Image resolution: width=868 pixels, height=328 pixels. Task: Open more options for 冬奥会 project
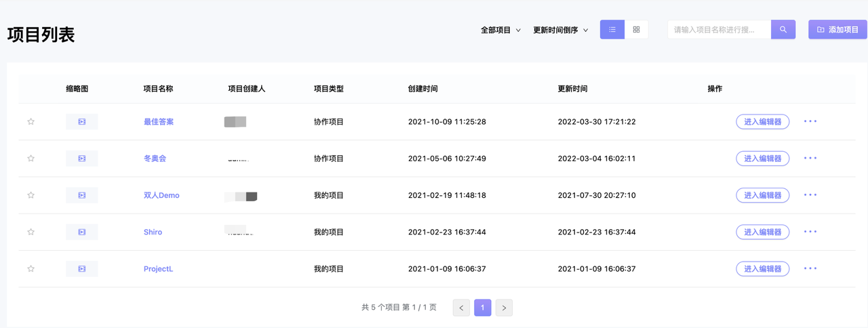(810, 159)
